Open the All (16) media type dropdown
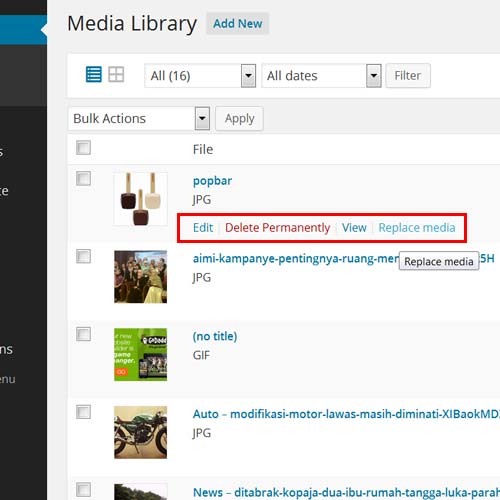The image size is (500, 500). (x=200, y=76)
